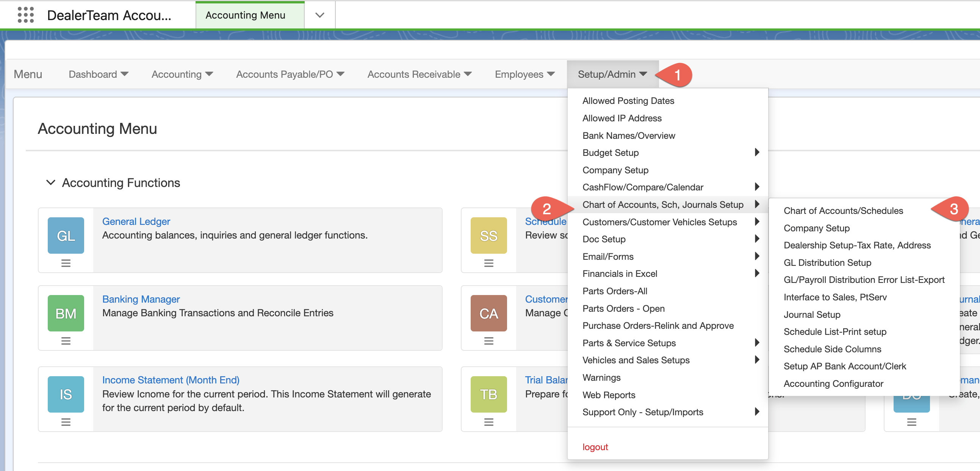Open hamburger menu under the BM tile

pos(66,341)
